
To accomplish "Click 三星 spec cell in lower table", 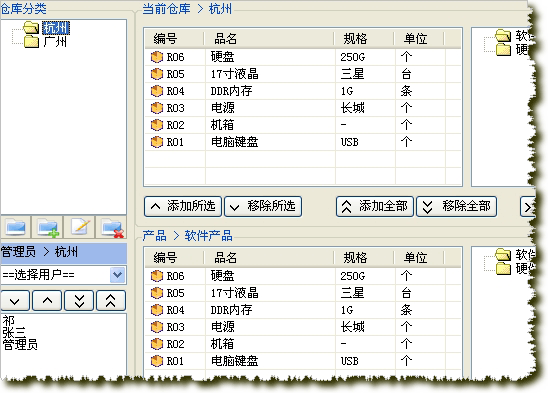I will pyautogui.click(x=352, y=293).
